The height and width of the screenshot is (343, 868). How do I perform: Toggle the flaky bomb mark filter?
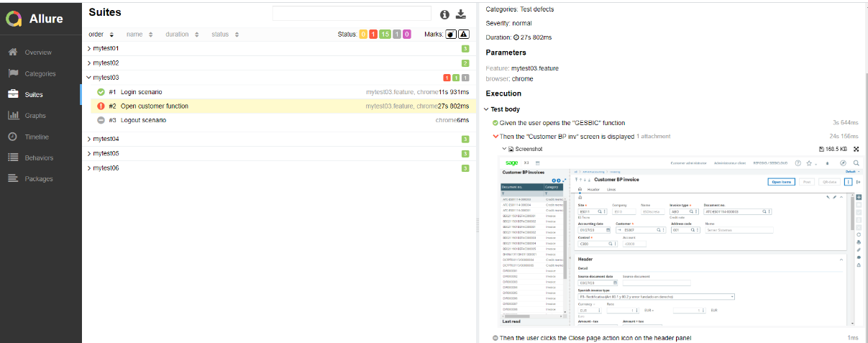(x=450, y=35)
